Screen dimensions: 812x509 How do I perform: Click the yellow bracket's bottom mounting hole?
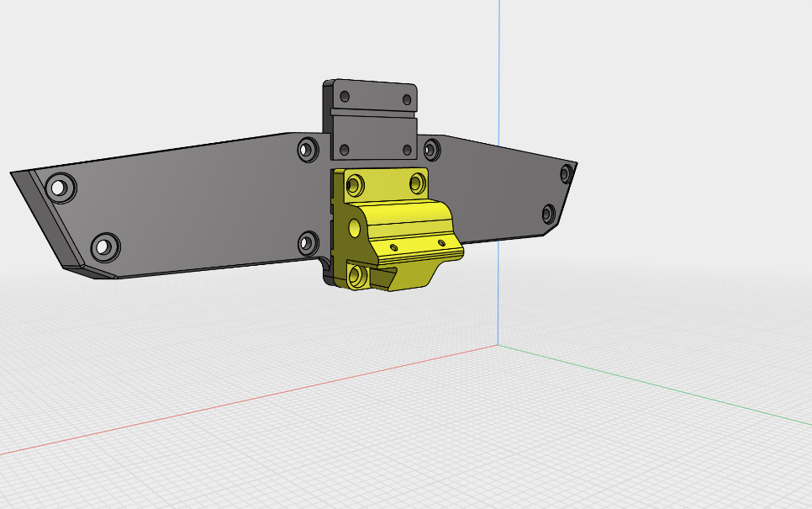point(356,275)
